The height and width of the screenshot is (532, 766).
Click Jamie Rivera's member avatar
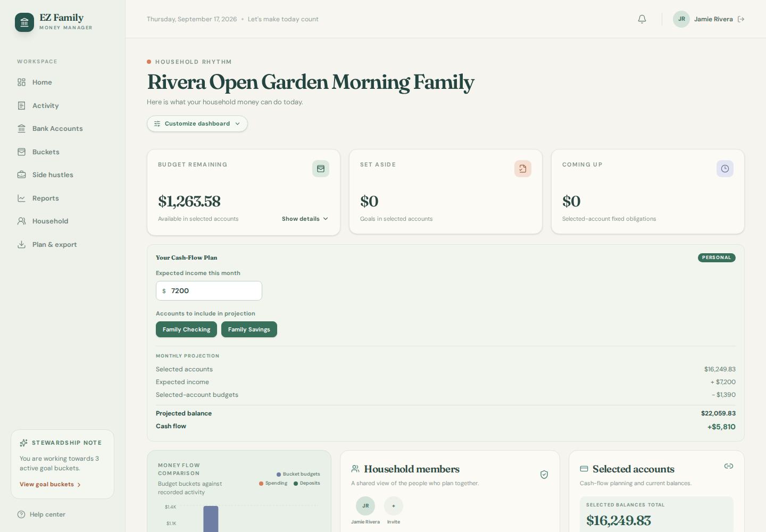[365, 506]
